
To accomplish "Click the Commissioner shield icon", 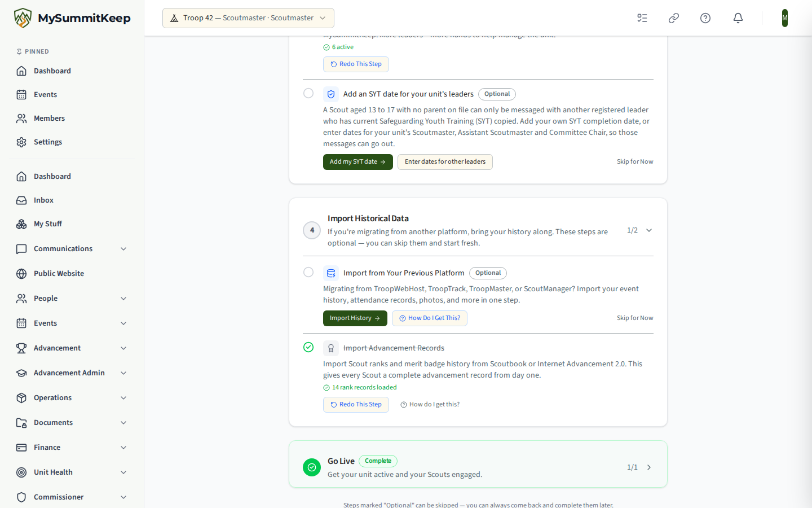I will click(x=21, y=497).
